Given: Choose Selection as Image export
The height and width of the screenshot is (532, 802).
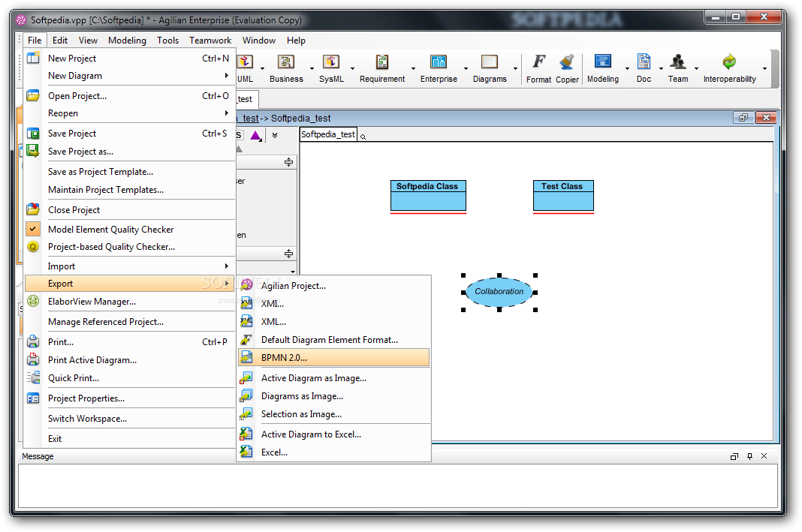Looking at the screenshot, I should 334,414.
